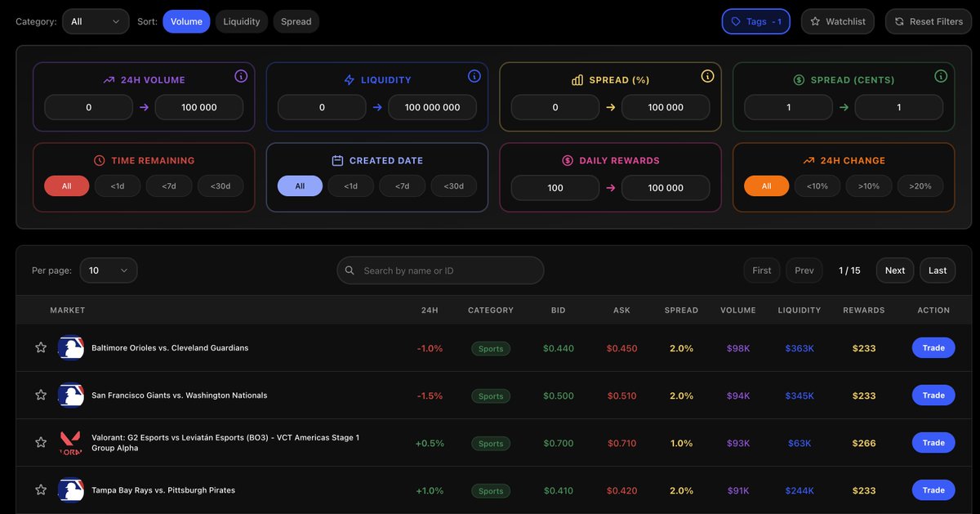Click MLB logo of Baltimore Orioles market
The image size is (980, 514).
click(x=71, y=348)
